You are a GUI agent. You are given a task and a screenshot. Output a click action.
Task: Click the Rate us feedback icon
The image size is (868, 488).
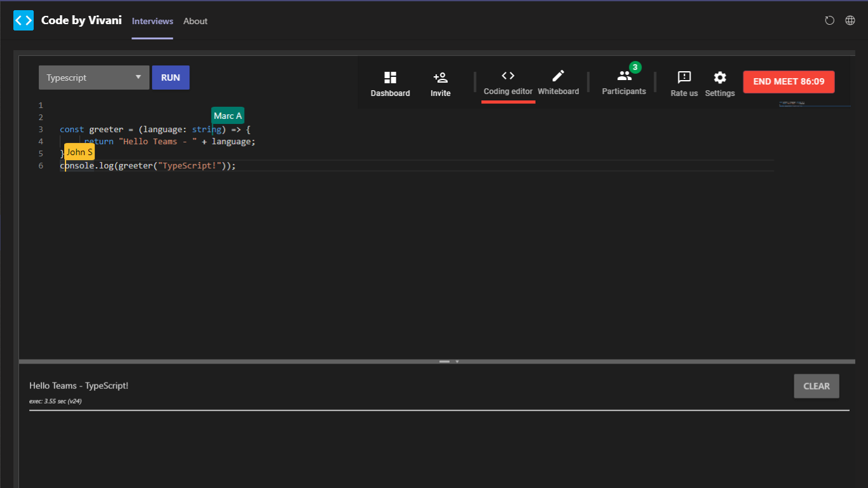point(684,78)
